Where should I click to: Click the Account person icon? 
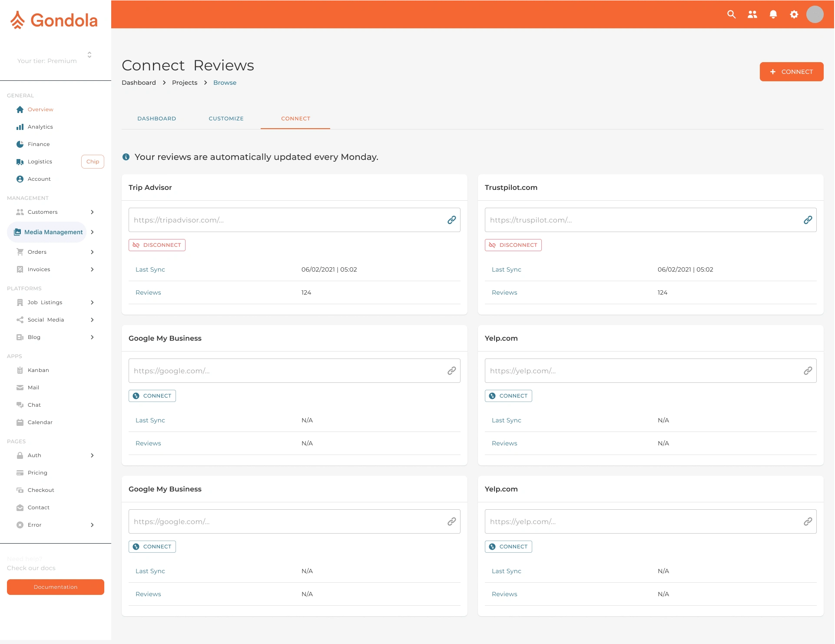pos(20,179)
